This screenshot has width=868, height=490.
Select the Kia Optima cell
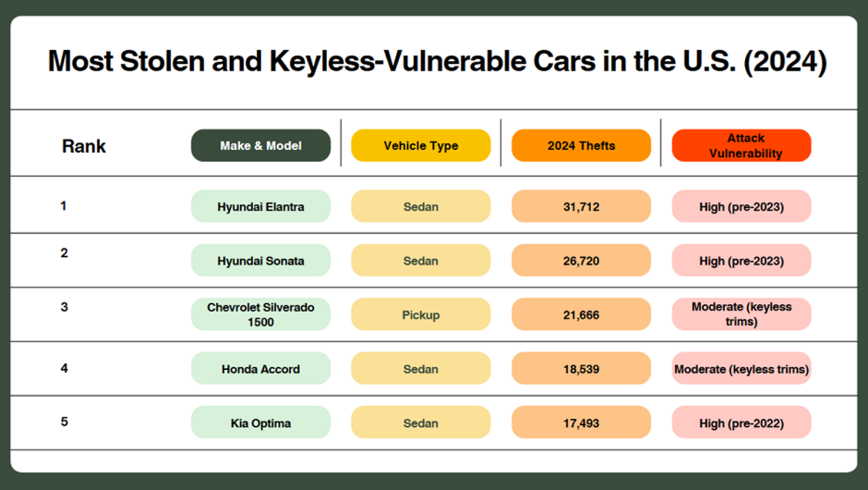[x=260, y=423]
